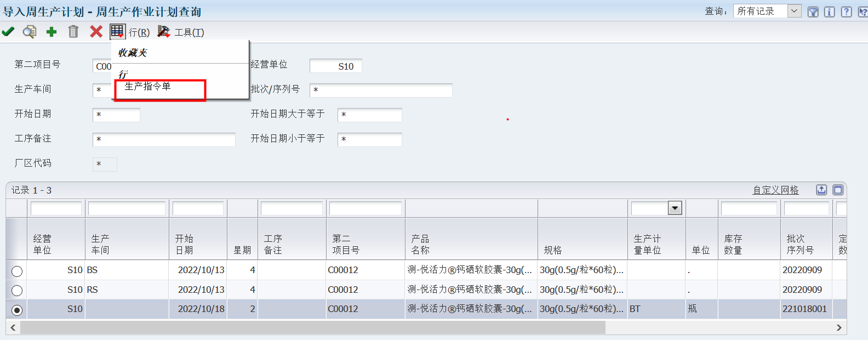This screenshot has width=868, height=340.
Task: Maximize the grid with the window icon
Action: click(838, 190)
